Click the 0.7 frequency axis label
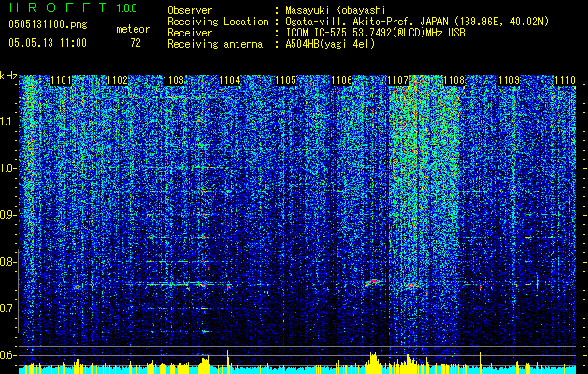This screenshot has width=588, height=374. 7,309
